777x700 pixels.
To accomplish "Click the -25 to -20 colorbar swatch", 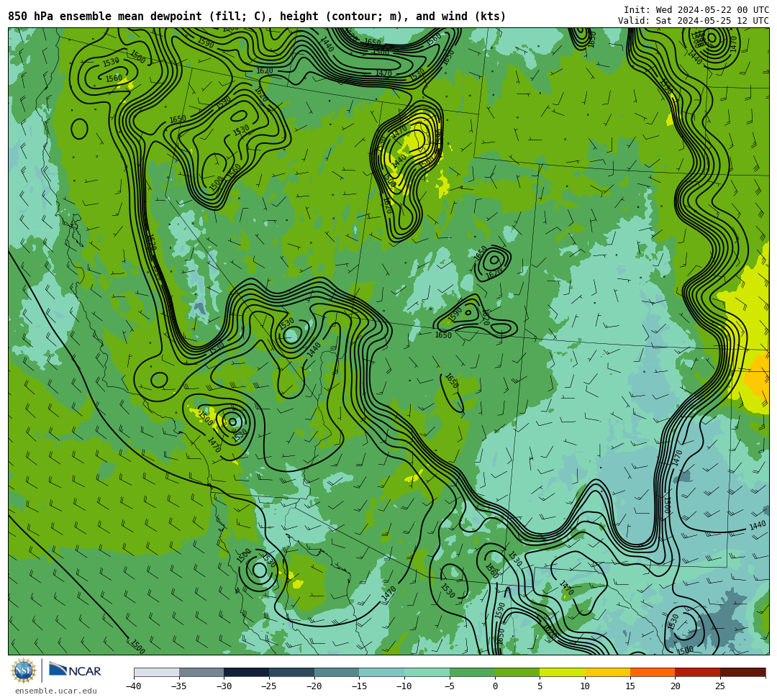I will (x=292, y=672).
